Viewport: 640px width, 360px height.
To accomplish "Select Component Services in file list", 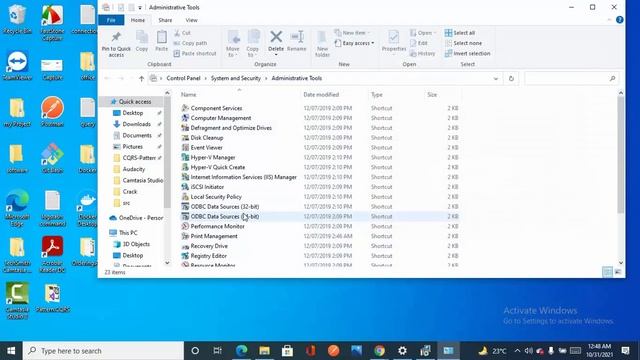I will (216, 108).
